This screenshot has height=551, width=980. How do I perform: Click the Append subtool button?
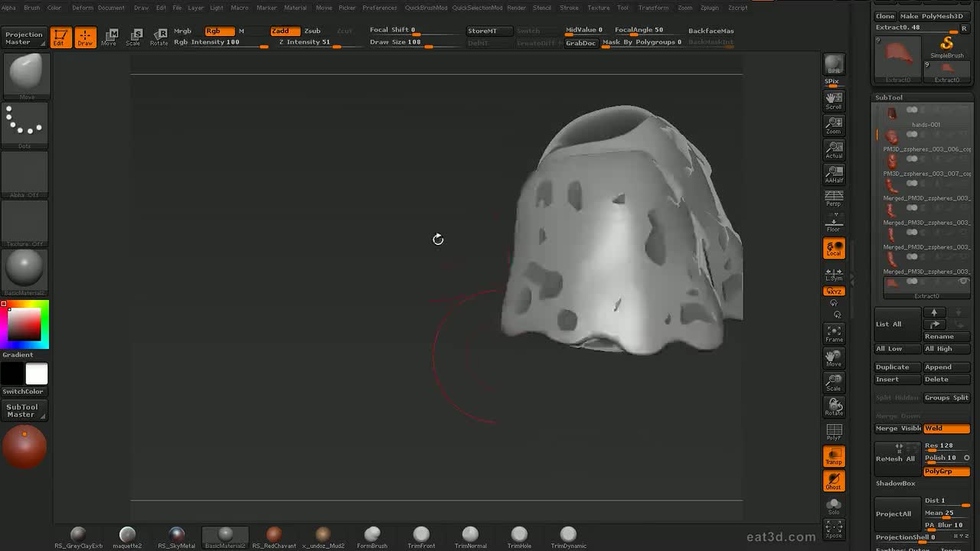pyautogui.click(x=946, y=367)
